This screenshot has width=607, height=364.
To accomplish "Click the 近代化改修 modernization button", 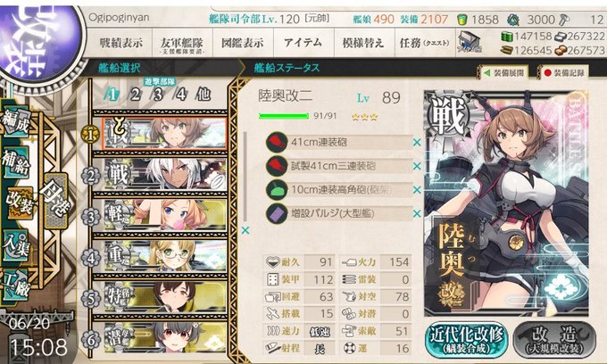I will click(467, 340).
